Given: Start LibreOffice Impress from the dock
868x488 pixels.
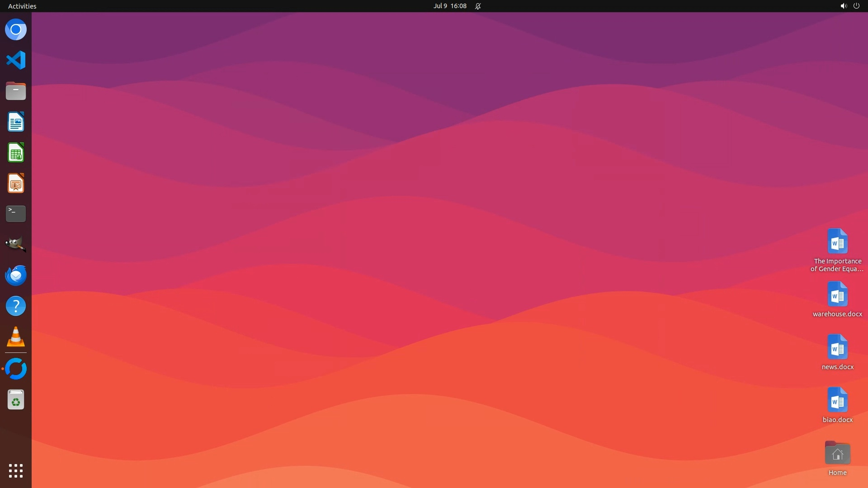Looking at the screenshot, I should [x=16, y=183].
